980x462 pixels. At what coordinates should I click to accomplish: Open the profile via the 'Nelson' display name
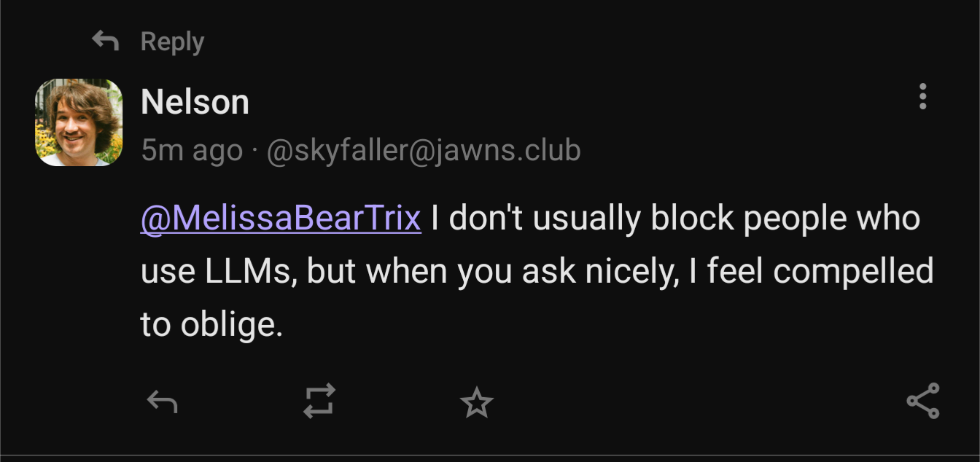tap(195, 101)
